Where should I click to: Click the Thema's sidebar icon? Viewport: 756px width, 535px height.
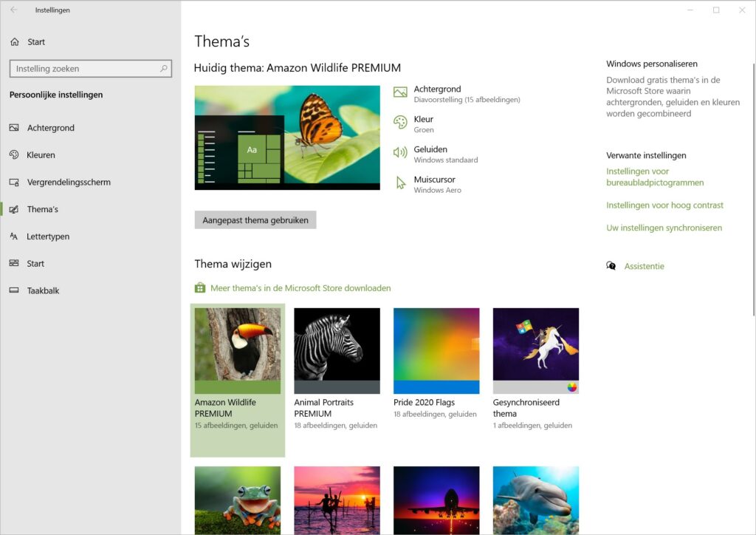pyautogui.click(x=14, y=209)
